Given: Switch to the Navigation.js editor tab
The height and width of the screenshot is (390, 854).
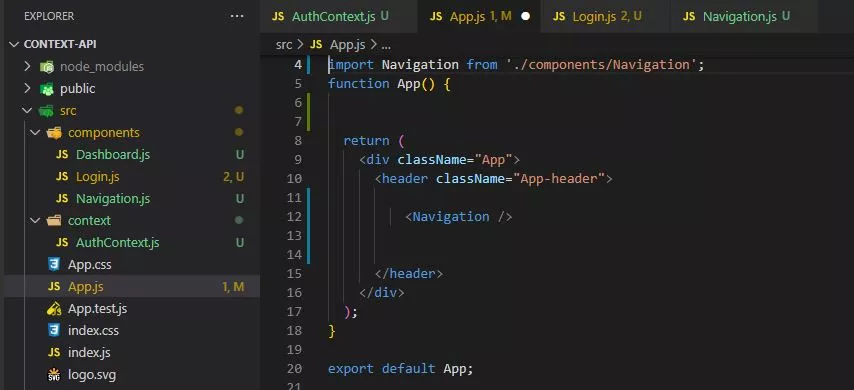Looking at the screenshot, I should (x=744, y=16).
